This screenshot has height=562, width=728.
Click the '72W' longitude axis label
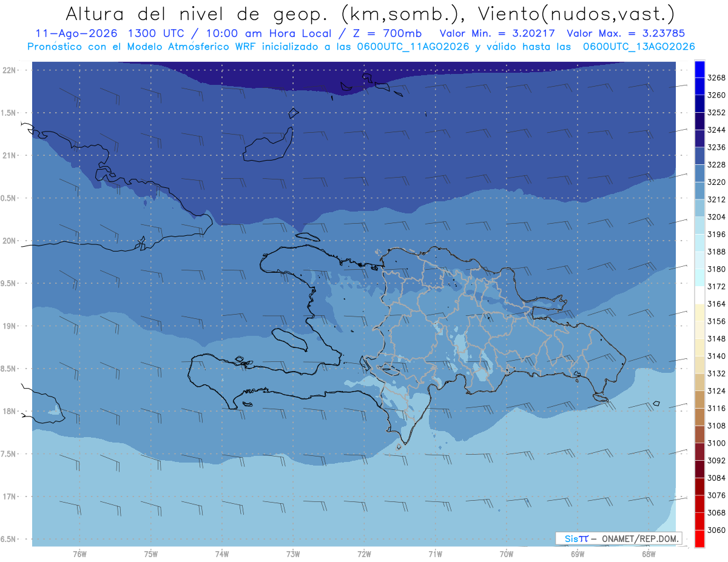(x=364, y=554)
